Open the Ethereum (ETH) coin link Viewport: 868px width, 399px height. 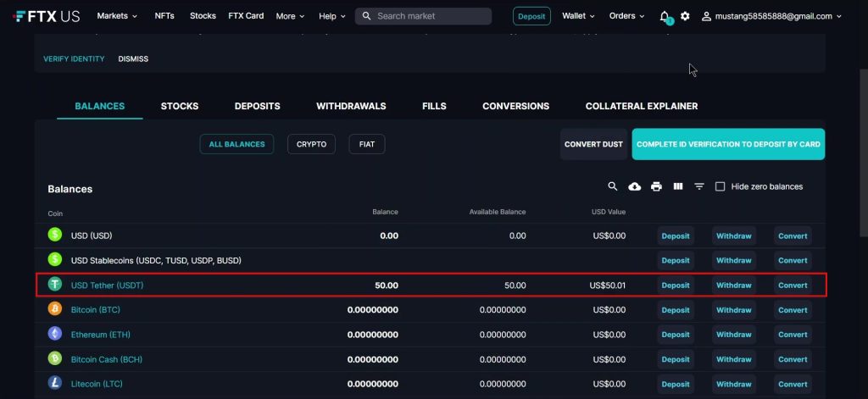(101, 335)
